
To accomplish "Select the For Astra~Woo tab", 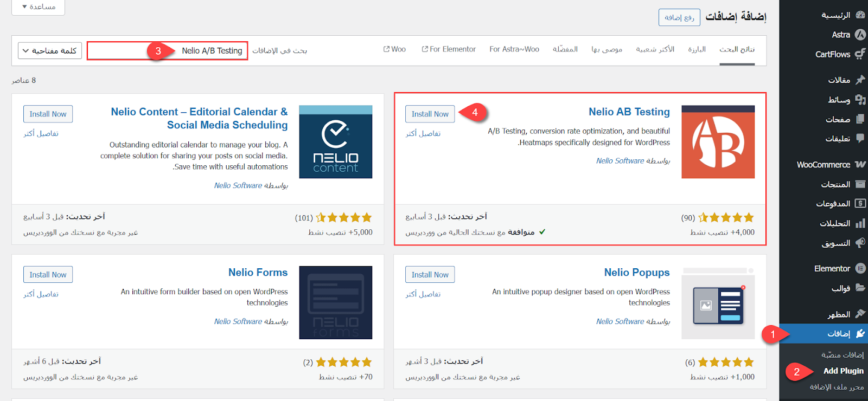I will click(x=514, y=49).
